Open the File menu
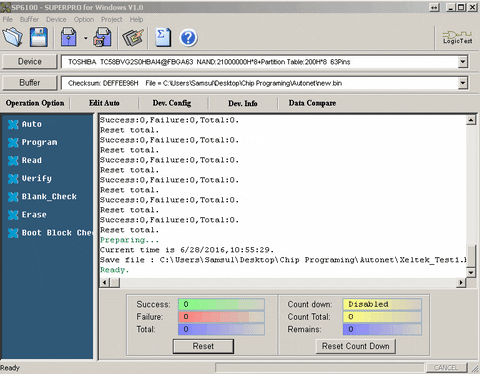480x374 pixels. pyautogui.click(x=7, y=19)
